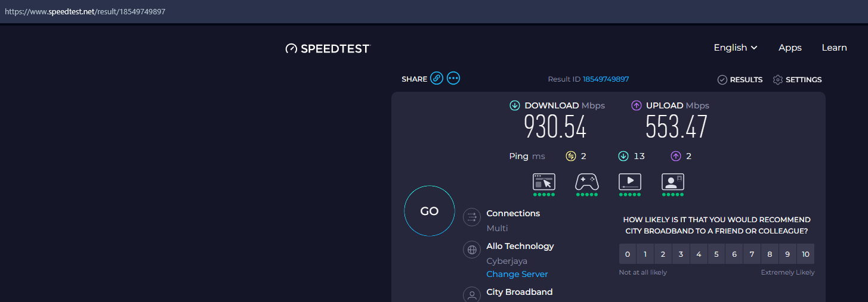
Task: Click the Cyberjaya server location
Action: tap(507, 261)
